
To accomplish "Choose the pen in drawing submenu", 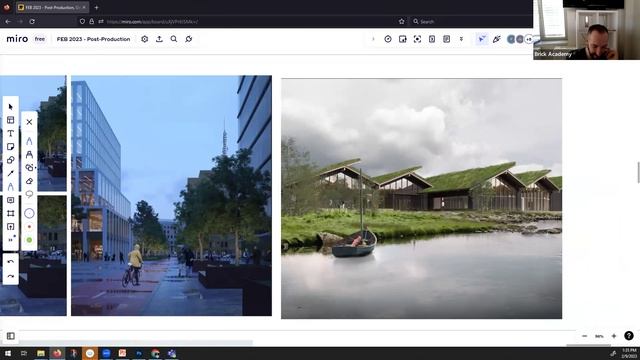I will pos(29,141).
